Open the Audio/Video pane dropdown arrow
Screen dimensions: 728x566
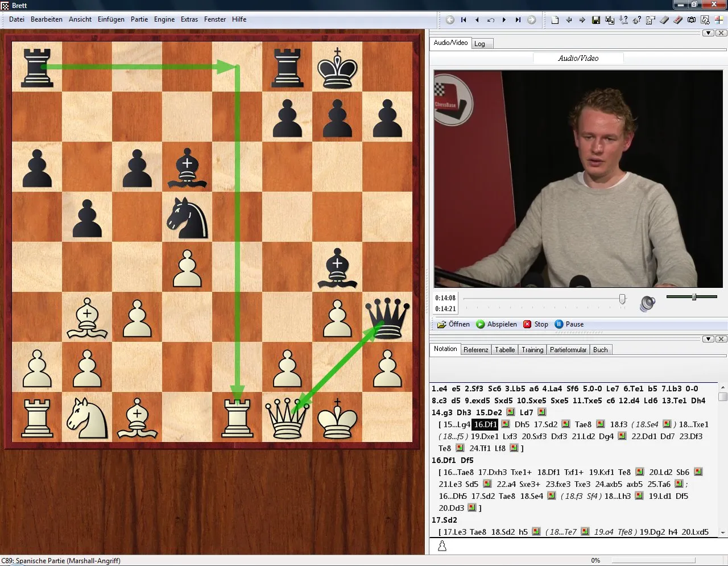[708, 33]
